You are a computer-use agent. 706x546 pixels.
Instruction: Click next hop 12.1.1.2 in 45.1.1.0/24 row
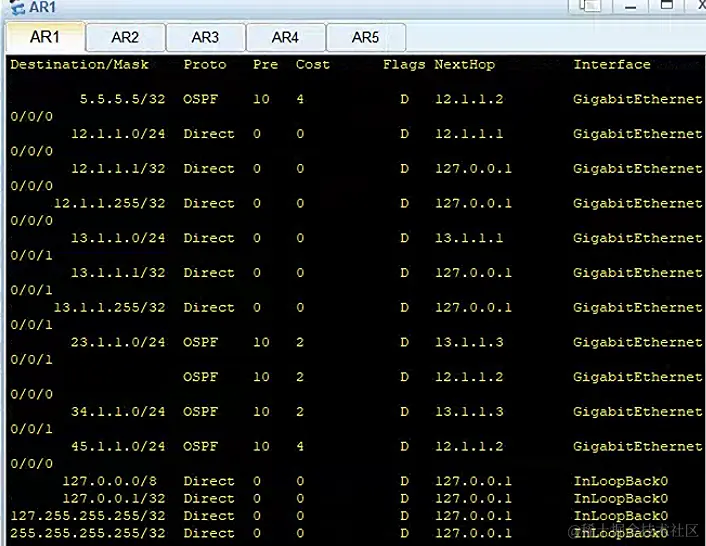point(469,446)
